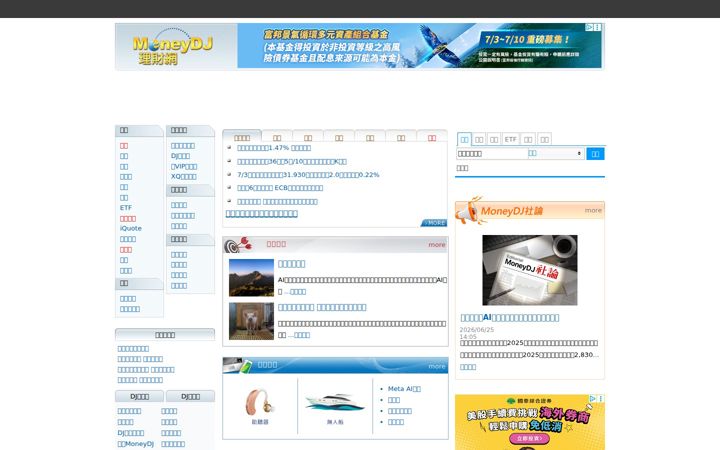This screenshot has width=720, height=450.
Task: Open more link in the blue header bar
Action: pos(437,366)
